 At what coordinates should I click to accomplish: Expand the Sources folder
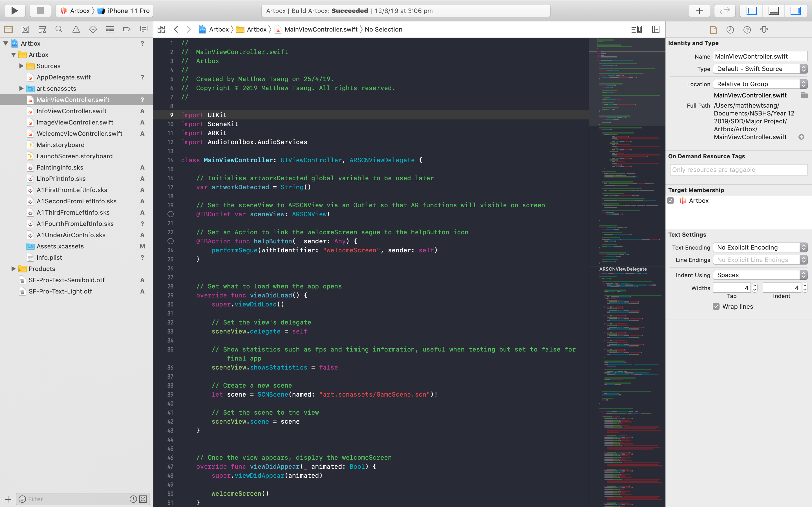click(21, 66)
